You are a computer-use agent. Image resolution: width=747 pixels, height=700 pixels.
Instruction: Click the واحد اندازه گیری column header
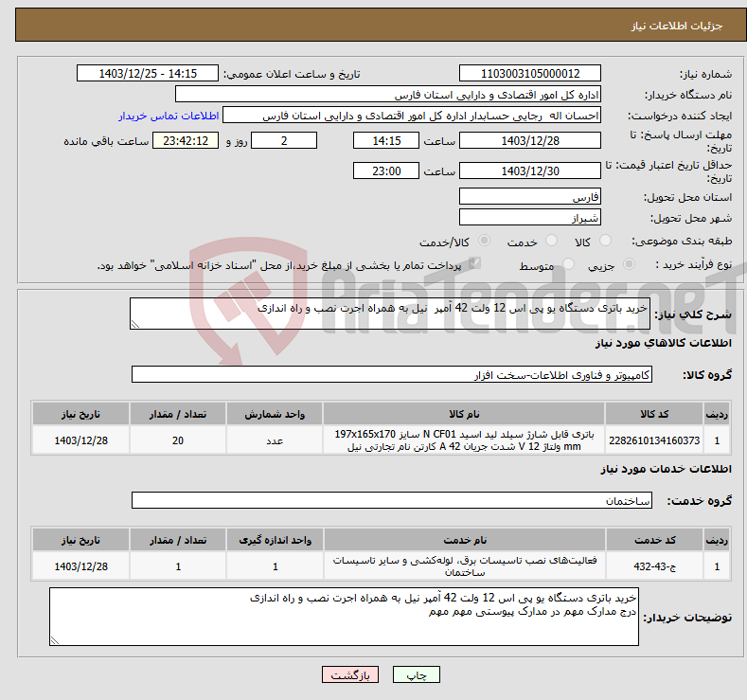point(275,540)
